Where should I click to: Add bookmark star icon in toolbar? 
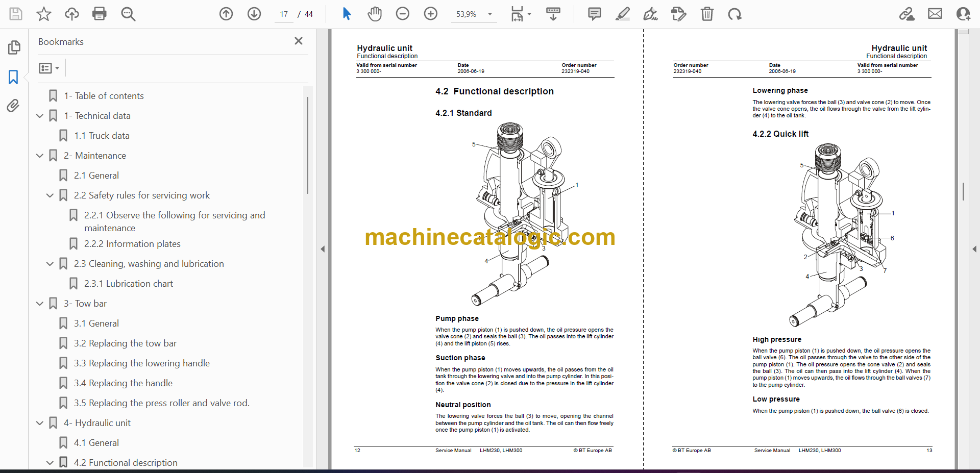pyautogui.click(x=44, y=14)
